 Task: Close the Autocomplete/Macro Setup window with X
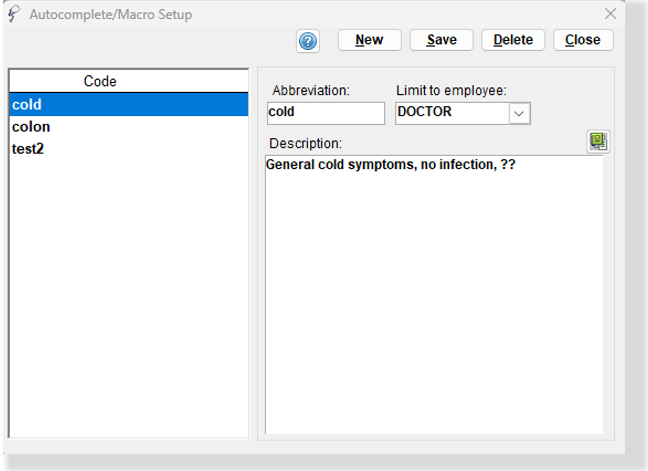pos(611,14)
